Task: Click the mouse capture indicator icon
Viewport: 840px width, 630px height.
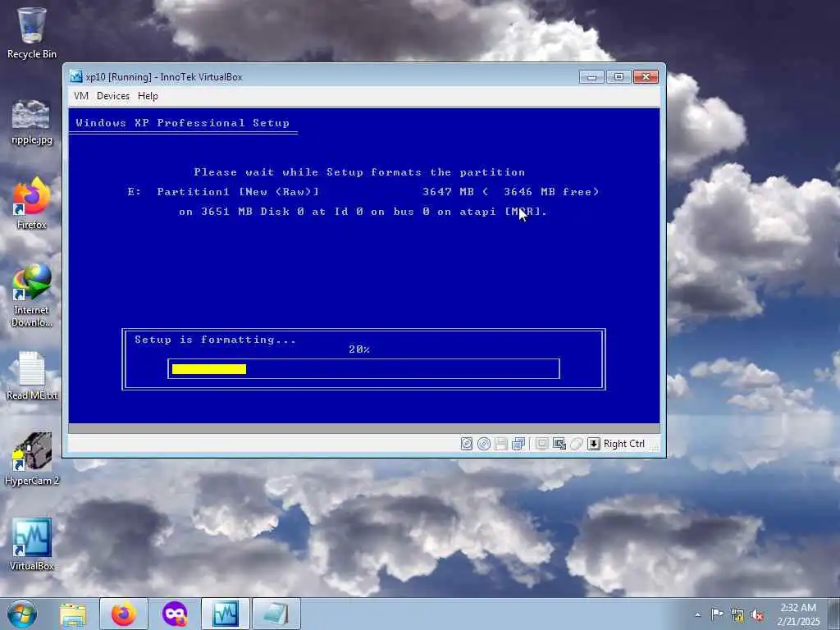Action: [x=577, y=444]
